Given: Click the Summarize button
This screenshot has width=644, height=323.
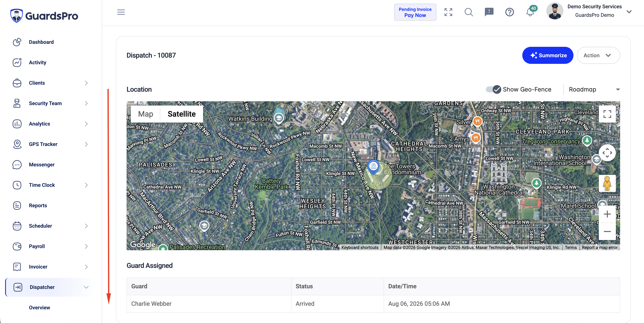Looking at the screenshot, I should tap(548, 55).
